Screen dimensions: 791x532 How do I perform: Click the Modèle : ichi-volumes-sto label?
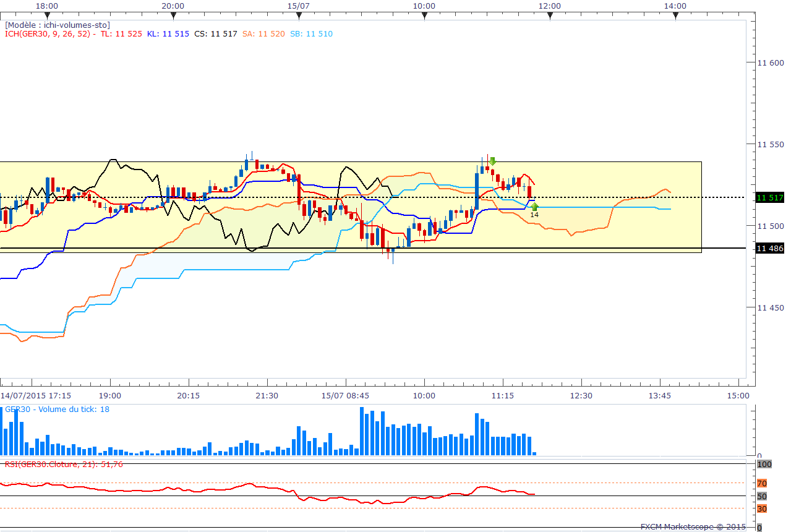[x=58, y=25]
